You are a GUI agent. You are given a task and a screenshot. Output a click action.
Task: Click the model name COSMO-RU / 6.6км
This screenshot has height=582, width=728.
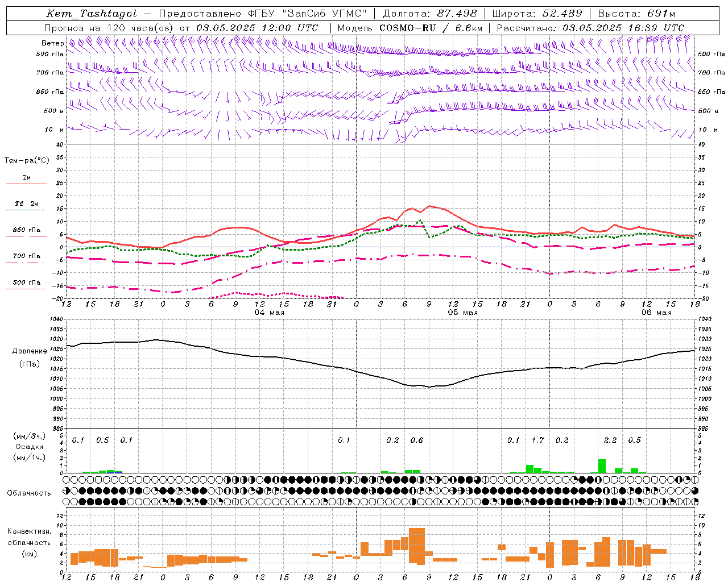(x=431, y=28)
